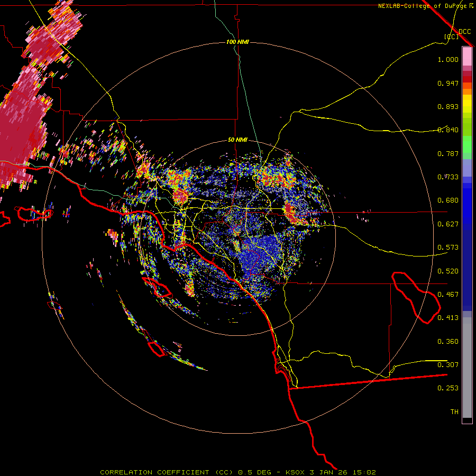
Task: Click the 0.467 color scale value
Action: (x=448, y=295)
